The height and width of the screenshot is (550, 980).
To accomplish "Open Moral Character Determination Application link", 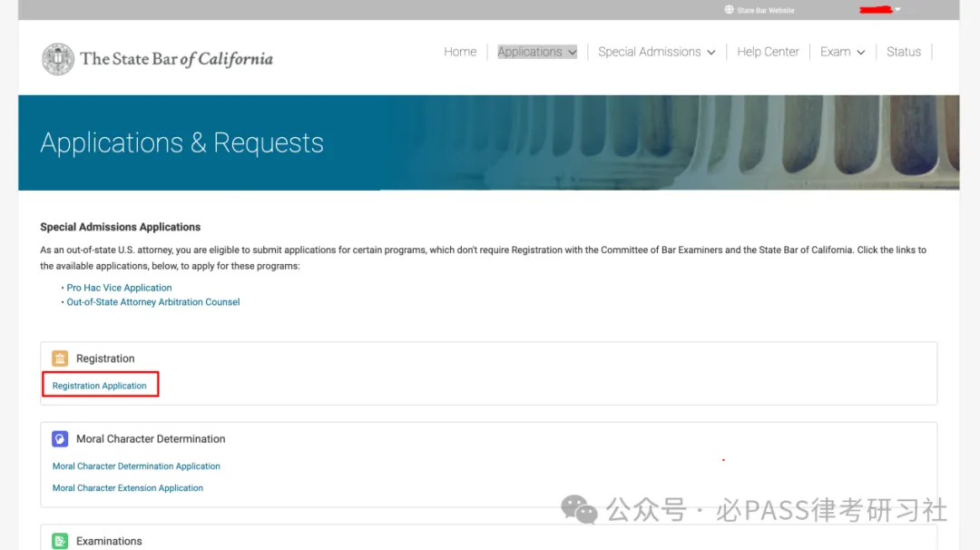I will 136,467.
